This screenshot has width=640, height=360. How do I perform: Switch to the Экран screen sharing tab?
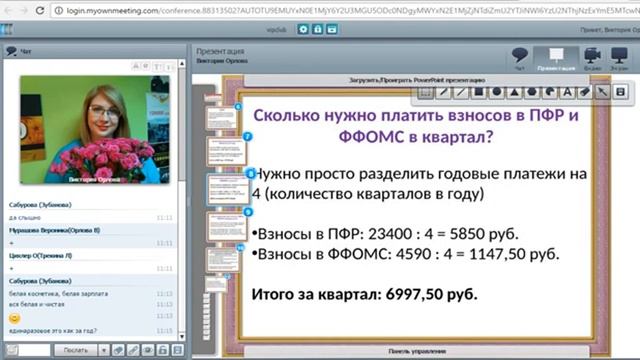pos(619,59)
